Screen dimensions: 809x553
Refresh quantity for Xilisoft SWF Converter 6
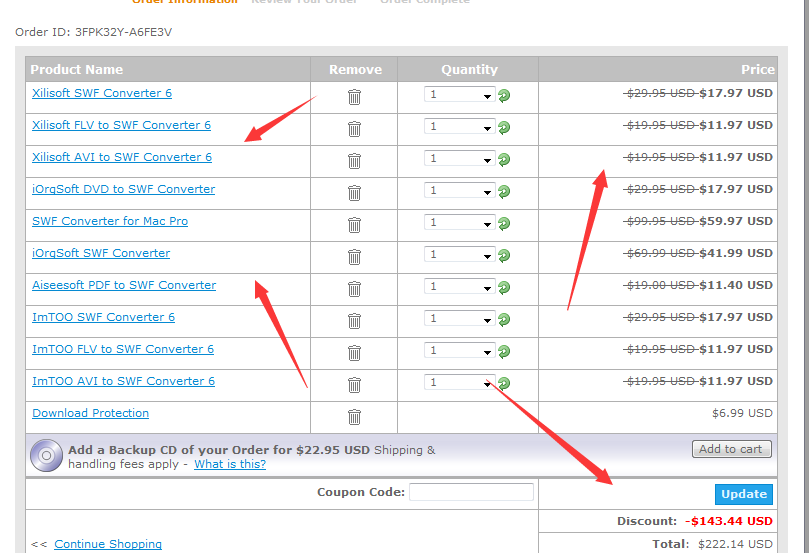click(504, 95)
